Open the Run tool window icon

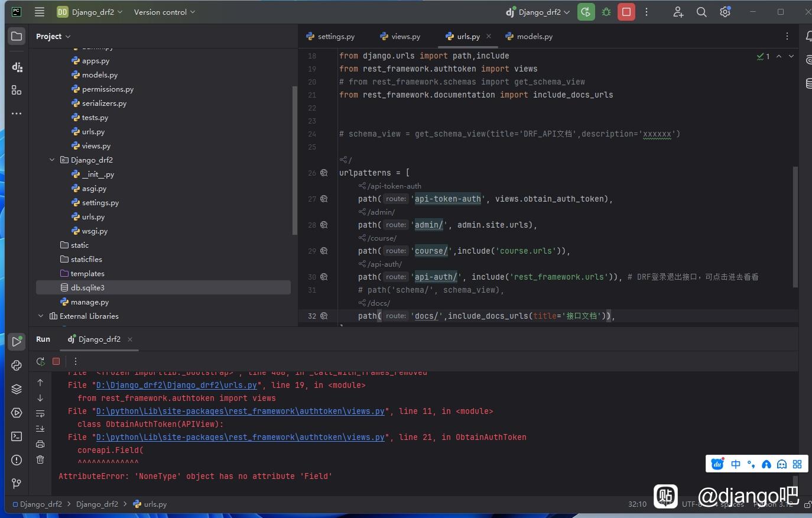(17, 341)
